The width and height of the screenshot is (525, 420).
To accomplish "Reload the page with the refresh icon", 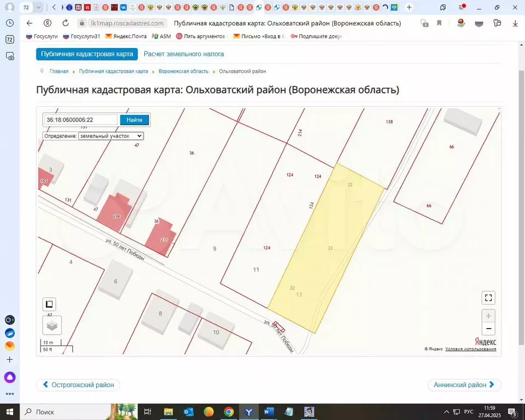I will 66,23.
